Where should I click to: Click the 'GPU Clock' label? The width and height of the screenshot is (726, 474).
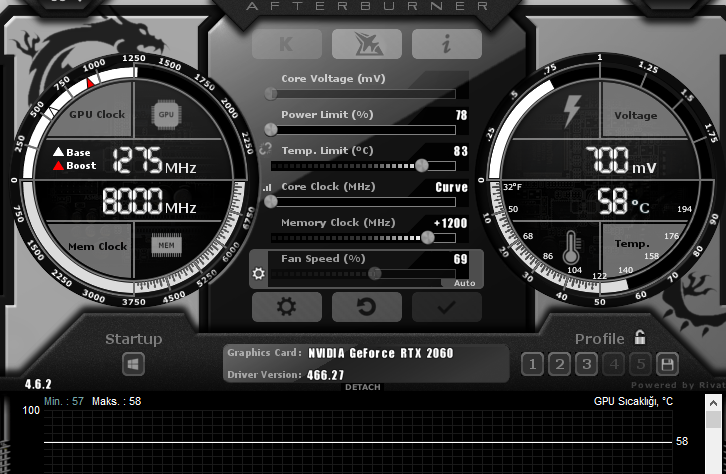tap(97, 114)
